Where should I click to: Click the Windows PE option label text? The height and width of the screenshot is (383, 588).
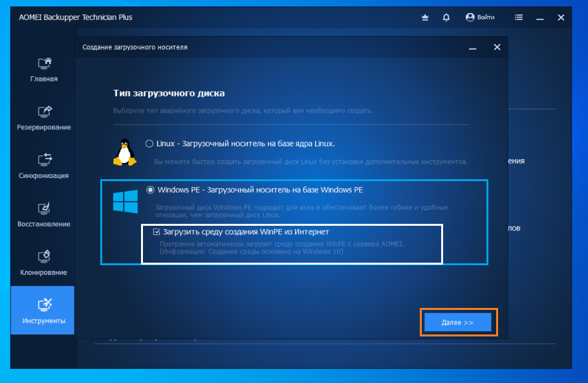click(x=260, y=190)
